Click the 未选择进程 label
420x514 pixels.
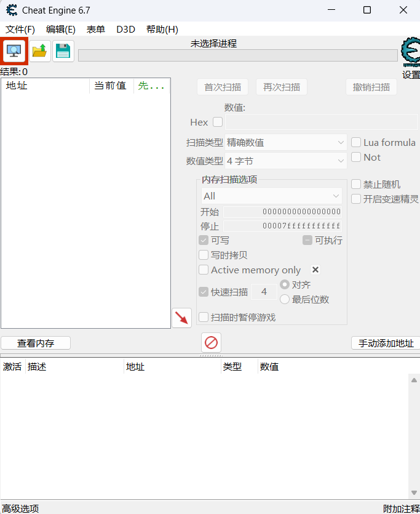pyautogui.click(x=213, y=43)
